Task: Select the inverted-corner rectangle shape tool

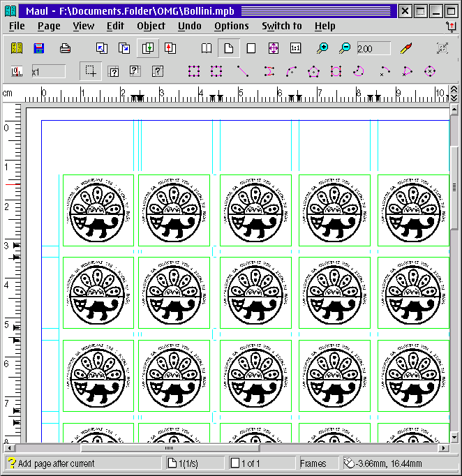Action: tap(336, 71)
